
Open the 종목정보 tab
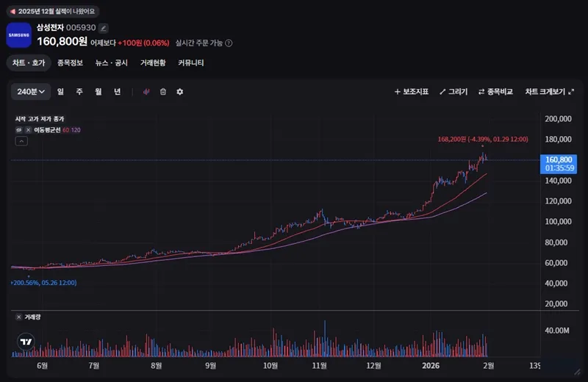click(70, 63)
